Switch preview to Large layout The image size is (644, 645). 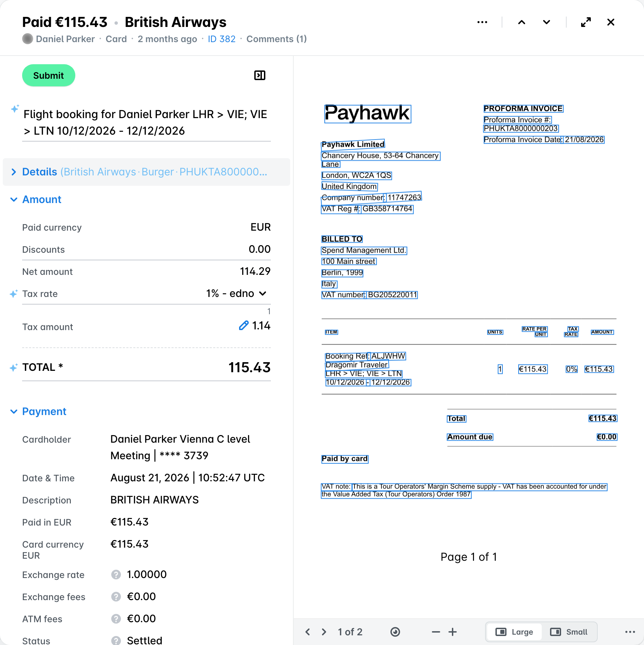click(x=514, y=632)
